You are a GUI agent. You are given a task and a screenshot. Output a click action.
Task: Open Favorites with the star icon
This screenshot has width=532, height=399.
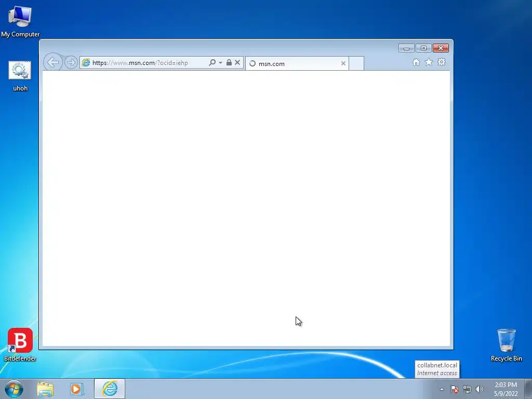[429, 62]
